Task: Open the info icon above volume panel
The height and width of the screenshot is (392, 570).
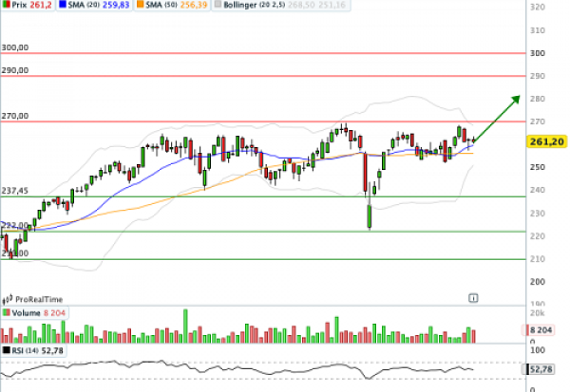Action: click(x=473, y=297)
